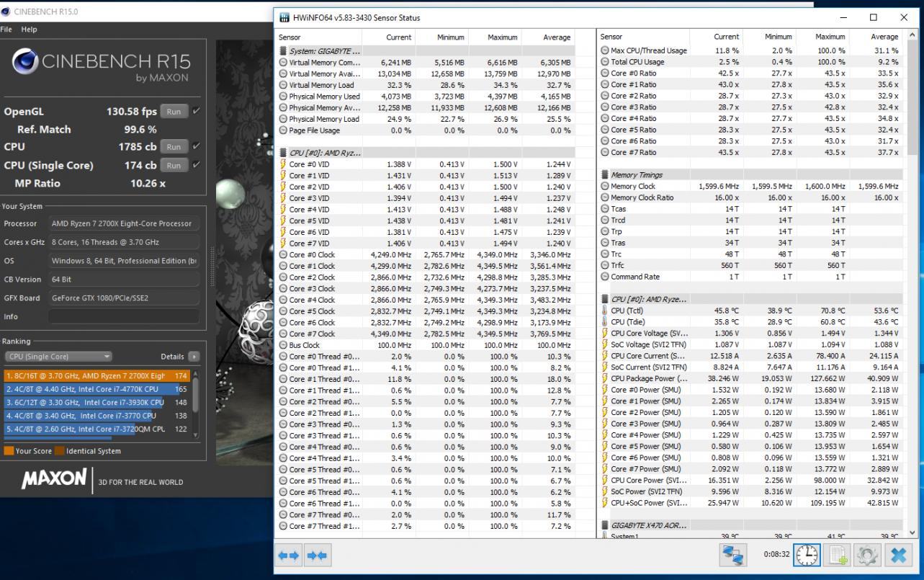Click the CPU (Tdie) thermometer icon
Screen dimensions: 924x580
(604, 322)
